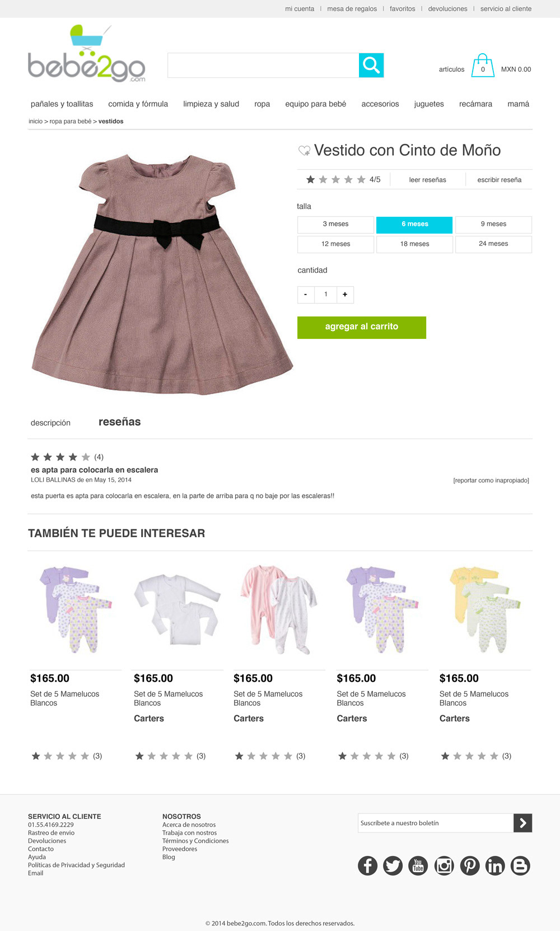The width and height of the screenshot is (560, 931).
Task: Open the YouTube social icon
Action: tap(418, 865)
